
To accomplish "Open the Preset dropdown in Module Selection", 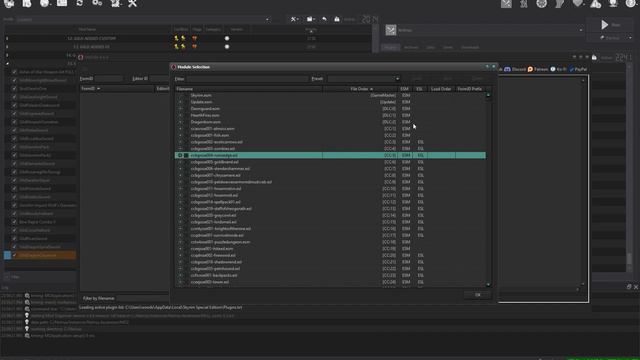I will click(363, 79).
